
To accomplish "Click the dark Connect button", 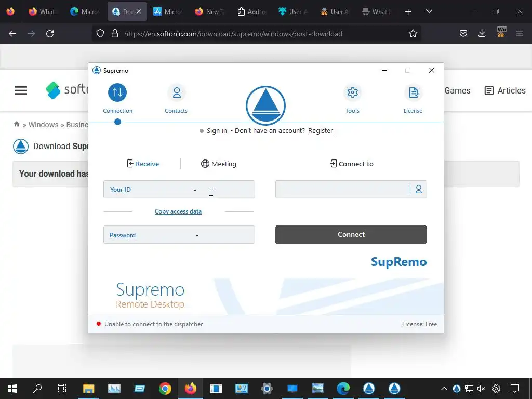I will (351, 234).
